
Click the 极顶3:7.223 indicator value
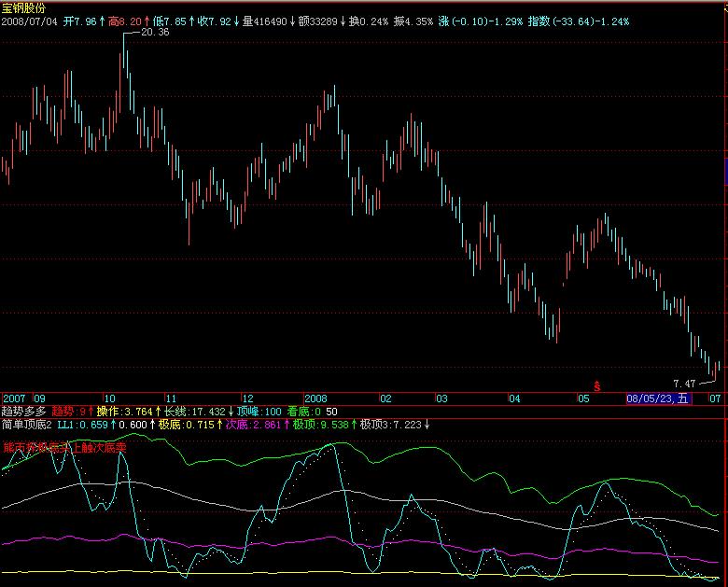point(391,425)
